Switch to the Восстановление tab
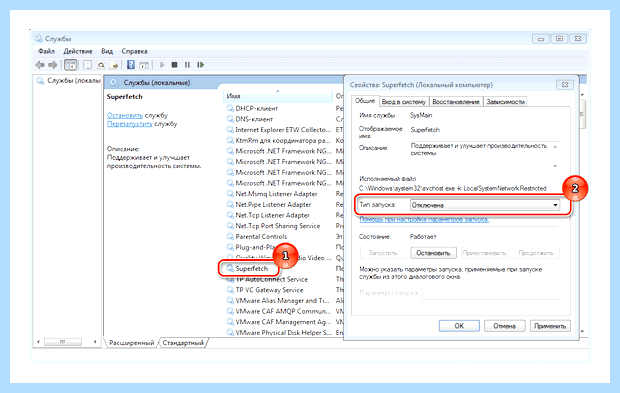Viewport: 620px width, 393px height. [x=456, y=102]
